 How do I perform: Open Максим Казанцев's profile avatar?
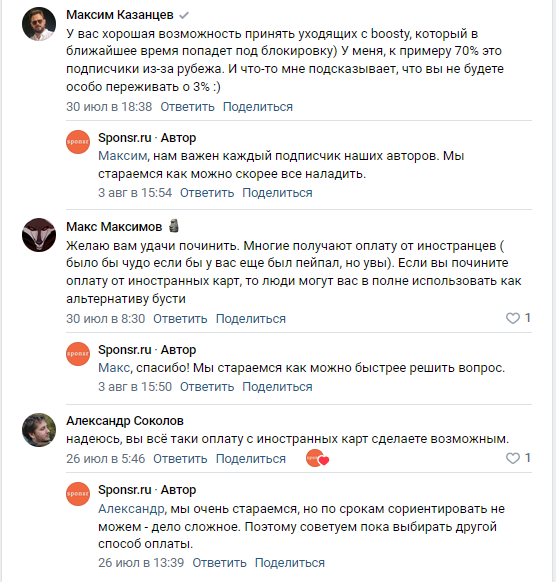39,24
